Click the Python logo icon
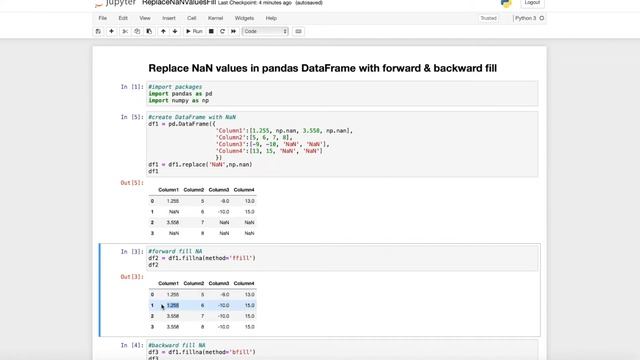 [506, 4]
